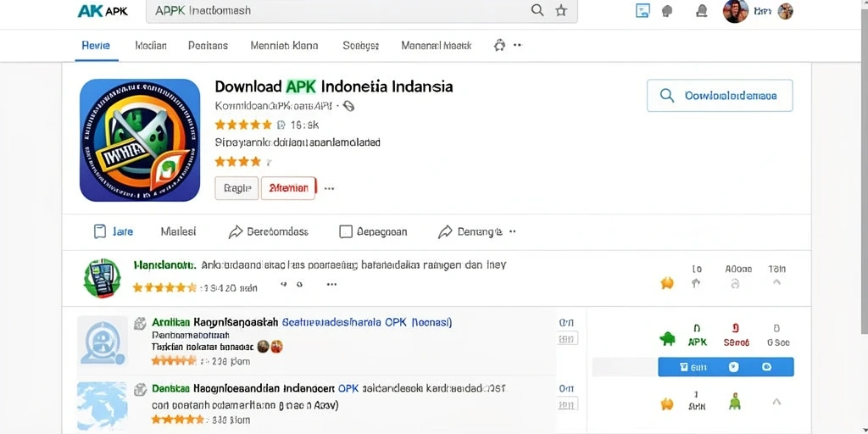Click the five-star rating beside 16:sk
This screenshot has height=434, width=868.
pos(243,125)
